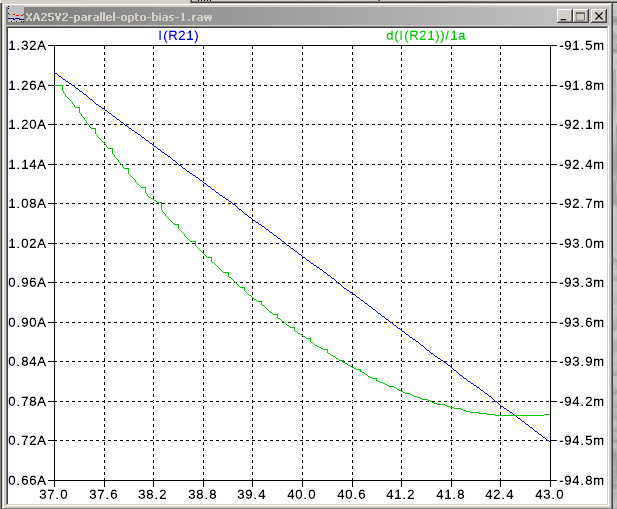
Task: Minimize the XA25V2-parallel-opto-bias-1.raw window
Action: click(564, 17)
